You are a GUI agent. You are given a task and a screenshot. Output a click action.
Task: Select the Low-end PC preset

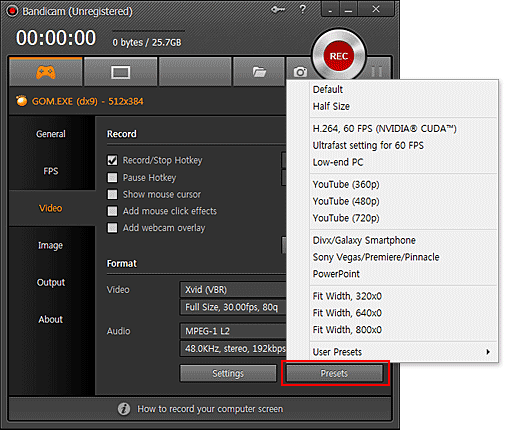[404, 162]
